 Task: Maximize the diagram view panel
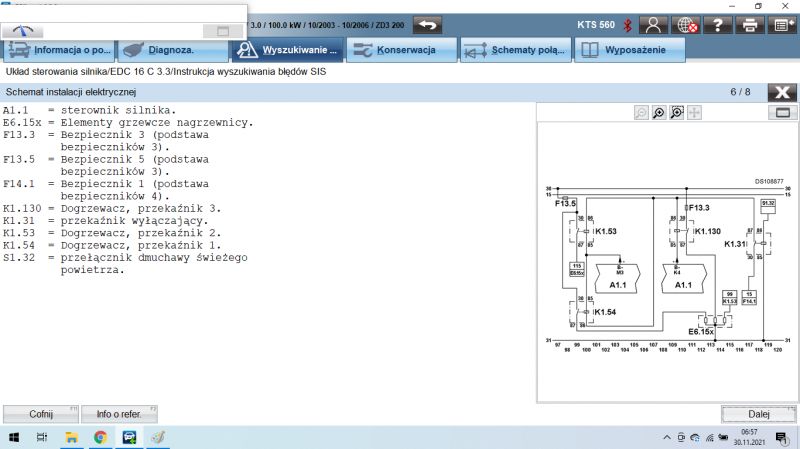point(783,113)
